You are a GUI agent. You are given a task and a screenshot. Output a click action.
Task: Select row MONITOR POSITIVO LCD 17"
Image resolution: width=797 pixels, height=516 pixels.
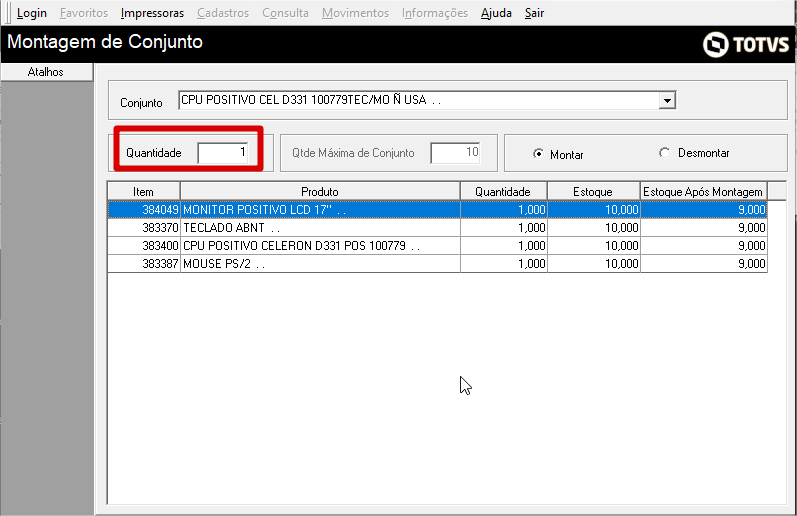coord(437,209)
